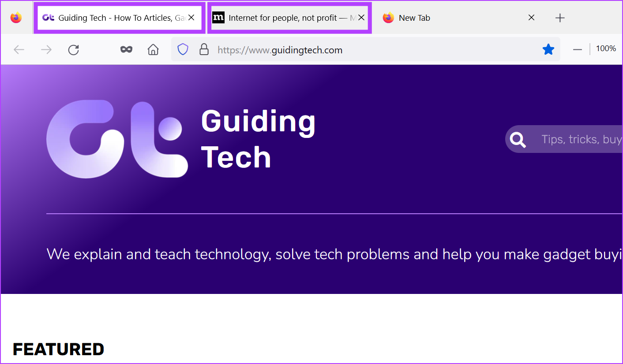Click the guidingtech.com address bar
Screen dimensions: 623x364
point(353,50)
